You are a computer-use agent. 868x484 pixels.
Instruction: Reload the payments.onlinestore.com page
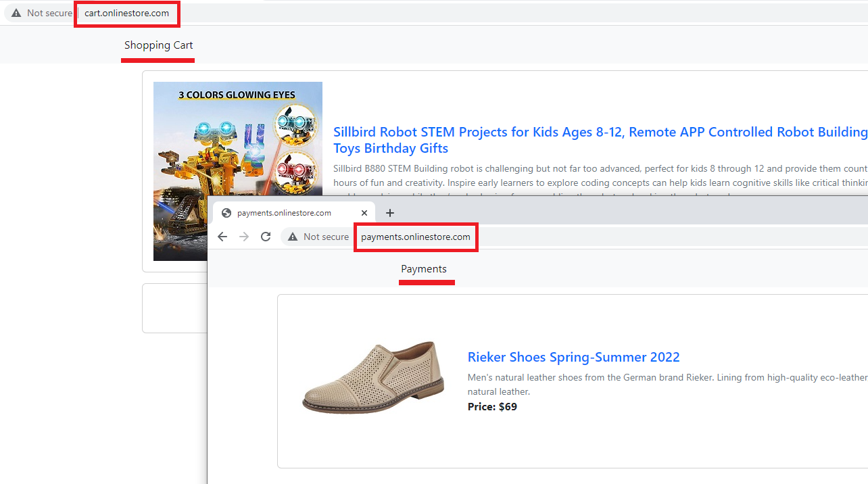pyautogui.click(x=266, y=237)
